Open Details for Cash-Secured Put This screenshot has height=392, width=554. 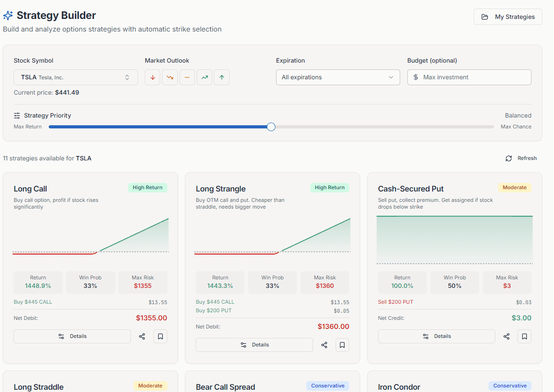436,337
